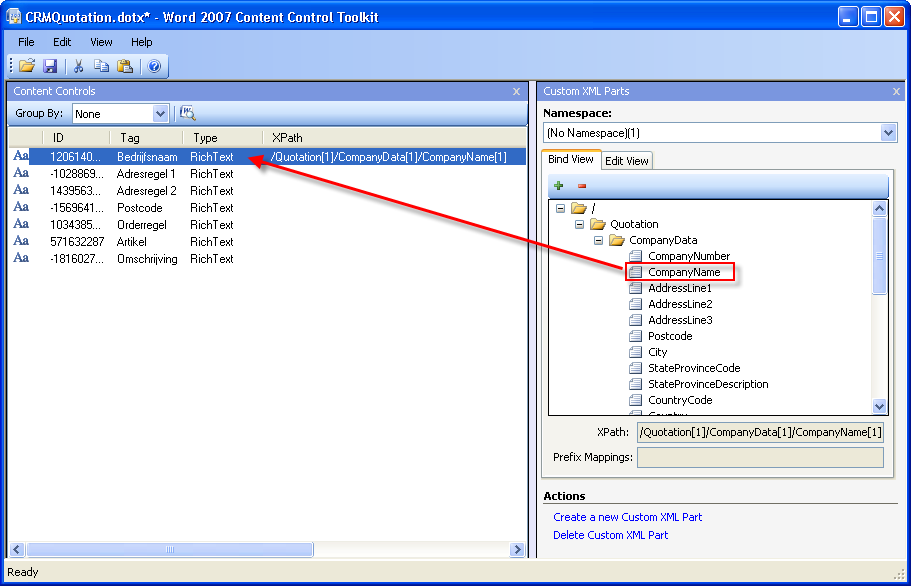
Task: Close the Content Controls panel
Action: [x=516, y=91]
